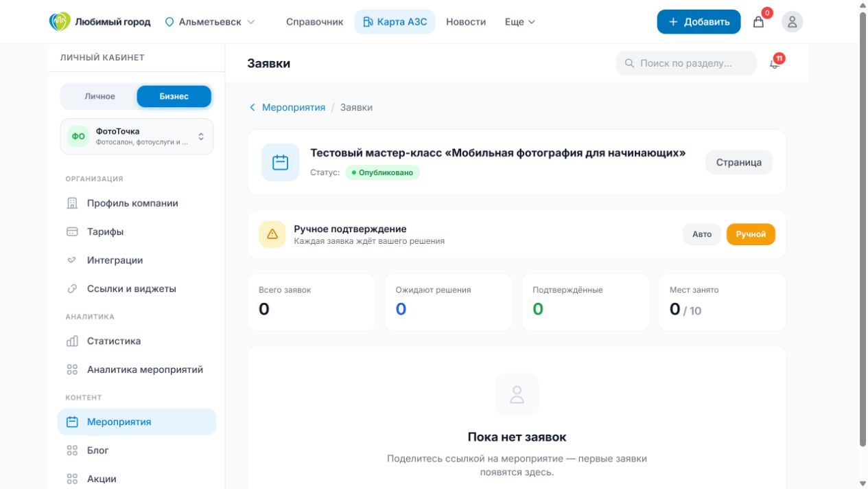The image size is (868, 489).
Task: Open Профиль компании in sidebar
Action: (137, 203)
